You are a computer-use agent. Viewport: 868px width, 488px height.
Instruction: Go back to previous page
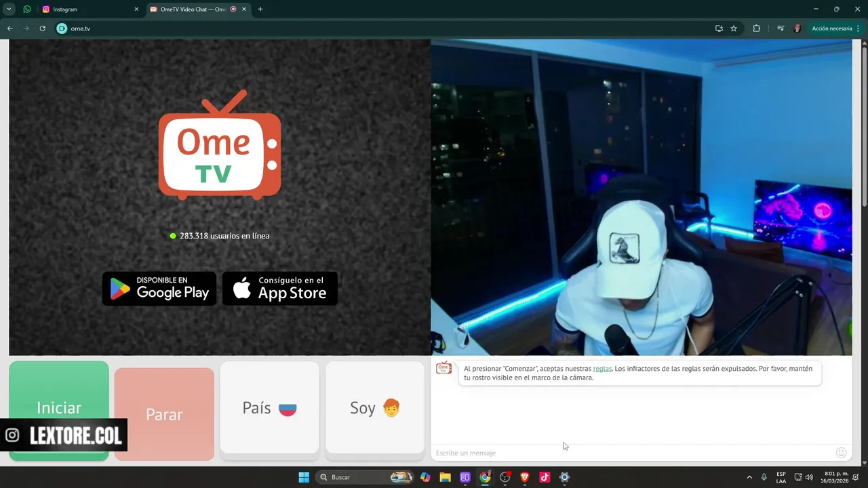click(9, 28)
